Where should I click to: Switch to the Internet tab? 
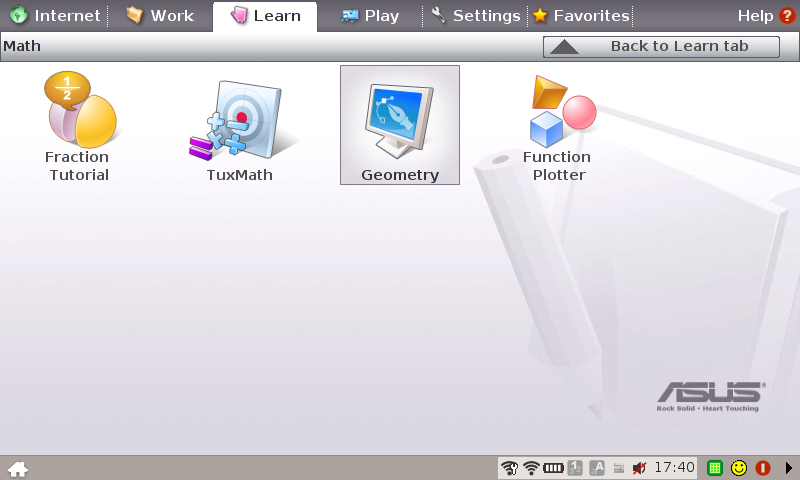(x=55, y=16)
